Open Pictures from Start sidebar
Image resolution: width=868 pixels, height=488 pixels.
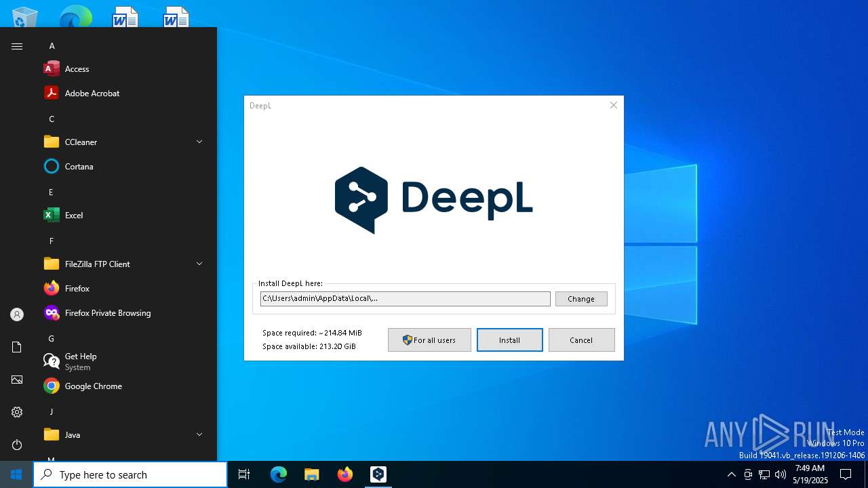click(17, 380)
